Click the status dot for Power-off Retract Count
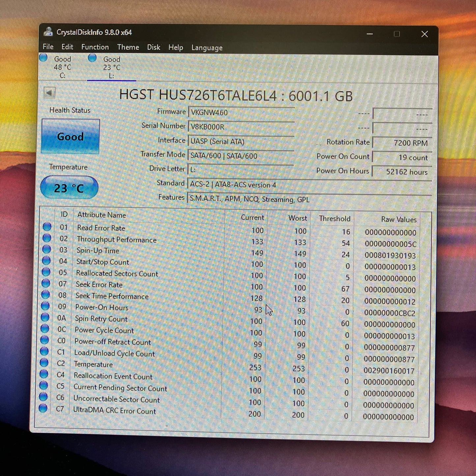This screenshot has height=476, width=476. [x=44, y=340]
